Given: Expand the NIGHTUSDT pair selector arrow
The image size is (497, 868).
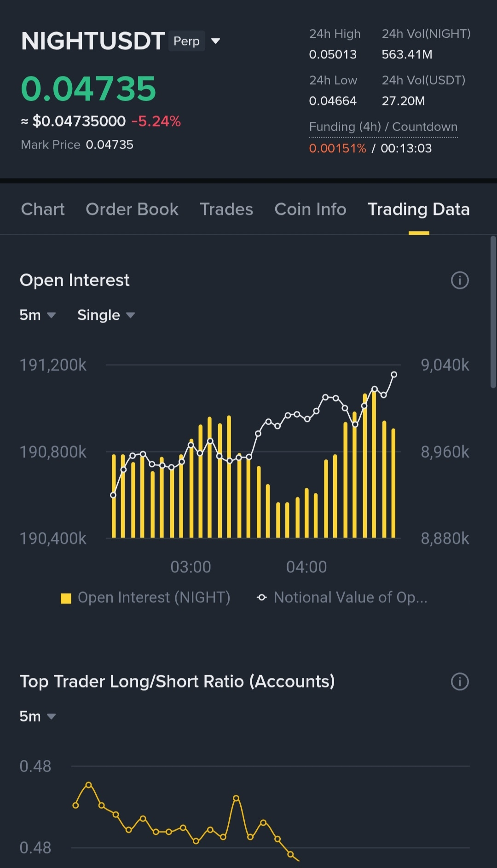Looking at the screenshot, I should (215, 41).
